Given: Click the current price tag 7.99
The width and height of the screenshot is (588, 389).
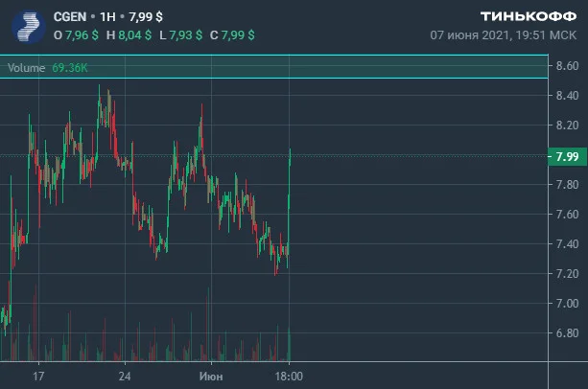Looking at the screenshot, I should [567, 156].
